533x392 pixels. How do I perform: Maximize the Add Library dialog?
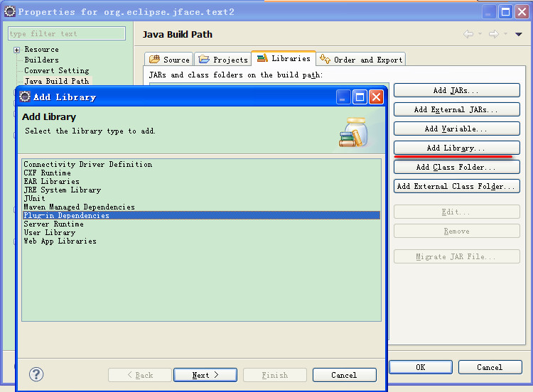click(x=360, y=97)
